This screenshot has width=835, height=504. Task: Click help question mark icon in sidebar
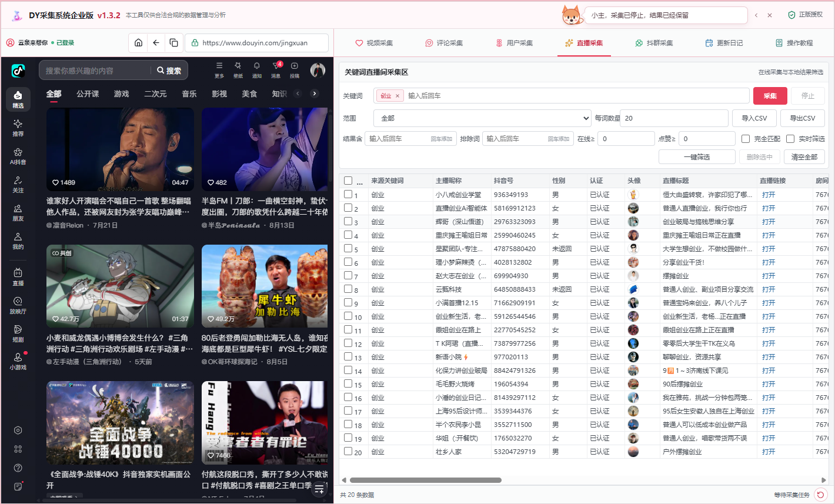click(x=18, y=468)
